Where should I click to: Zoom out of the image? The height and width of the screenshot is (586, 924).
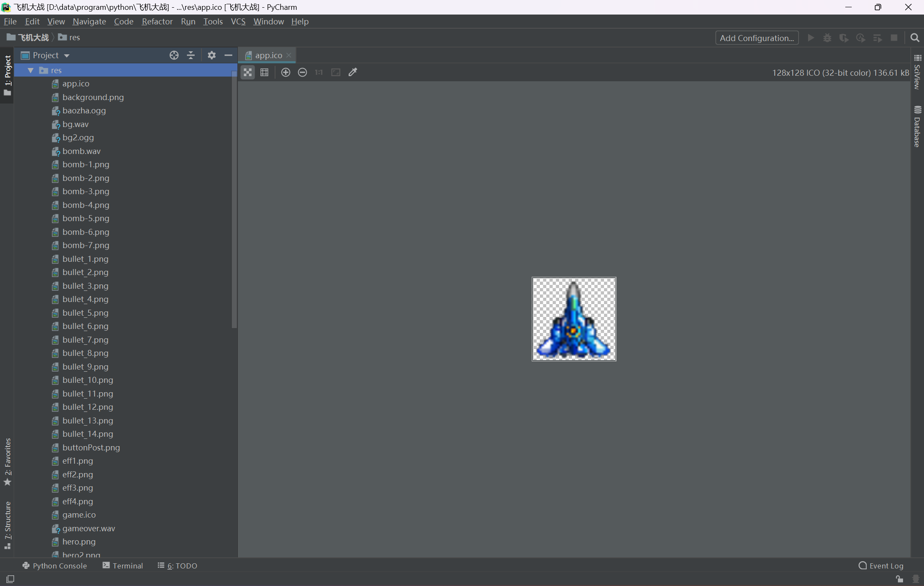(302, 72)
